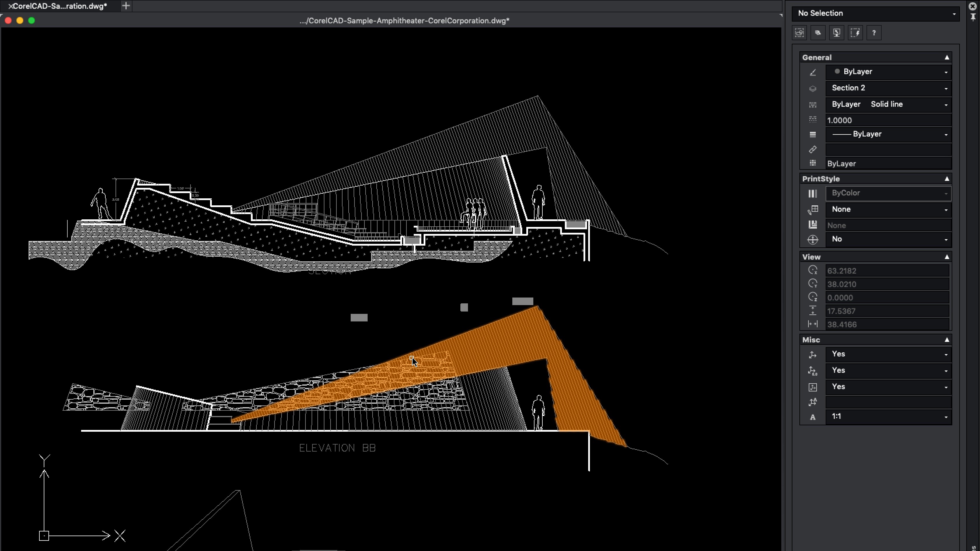Click the layer property icon beside Section 2
Viewport: 980px width, 551px height.
click(x=813, y=89)
